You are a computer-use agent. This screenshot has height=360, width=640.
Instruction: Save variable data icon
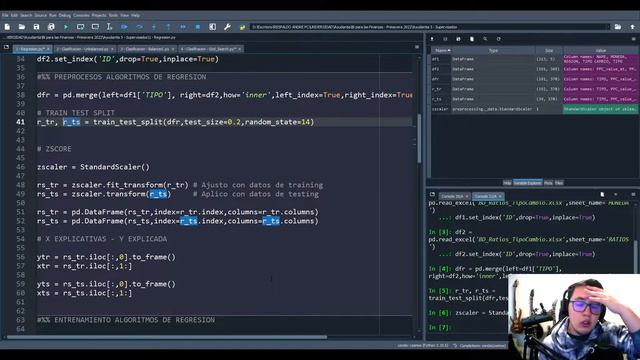point(445,39)
